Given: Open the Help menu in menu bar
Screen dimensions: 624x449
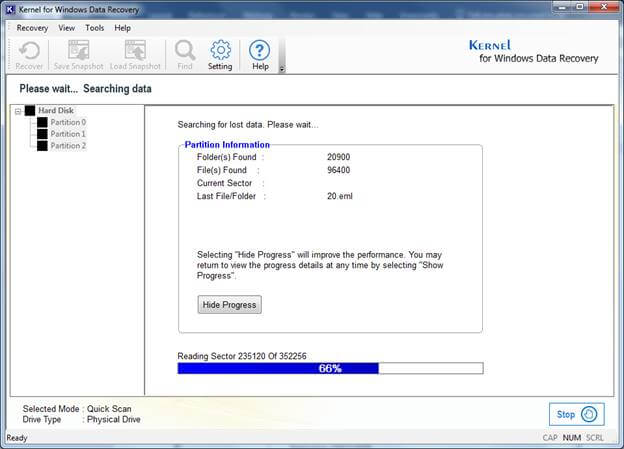Looking at the screenshot, I should pos(123,28).
